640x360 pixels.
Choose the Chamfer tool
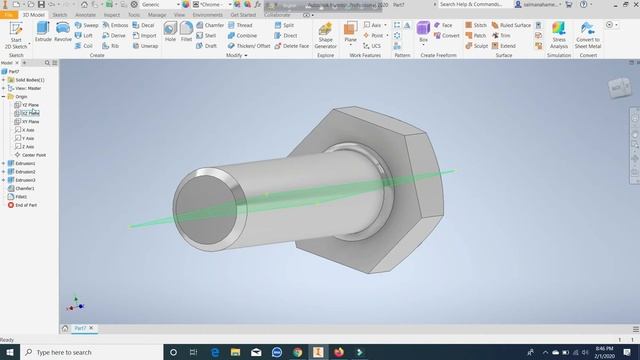tap(210, 25)
